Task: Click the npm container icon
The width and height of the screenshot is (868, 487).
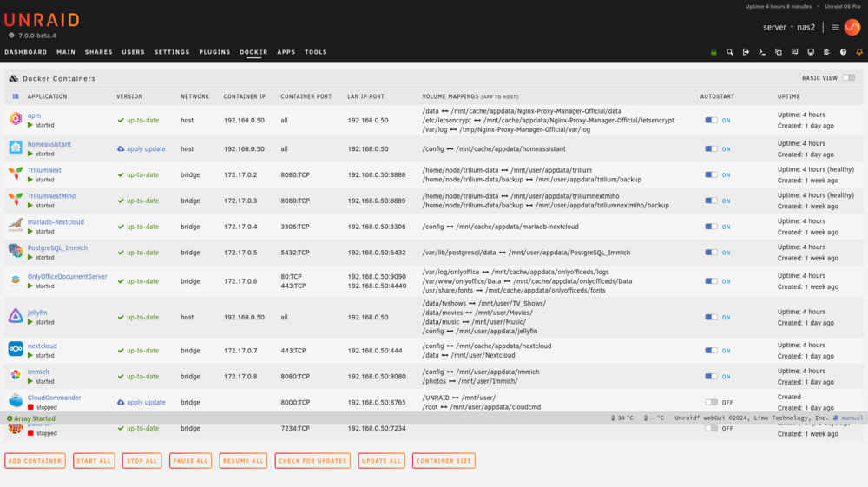Action: (16, 118)
